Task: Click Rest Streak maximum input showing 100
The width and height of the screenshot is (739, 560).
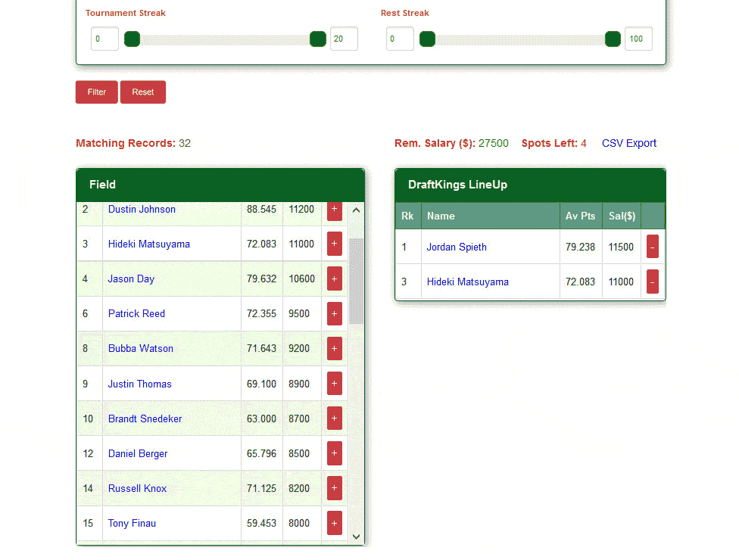Action: pyautogui.click(x=638, y=39)
